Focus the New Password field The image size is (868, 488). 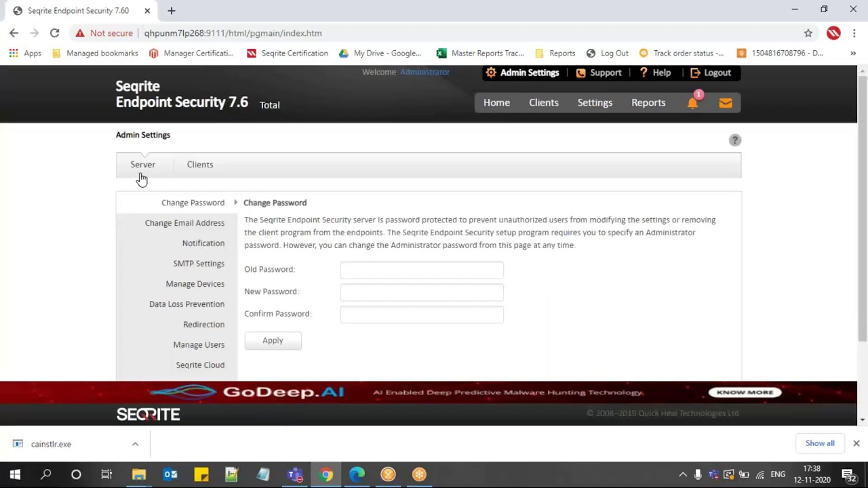[x=422, y=292]
